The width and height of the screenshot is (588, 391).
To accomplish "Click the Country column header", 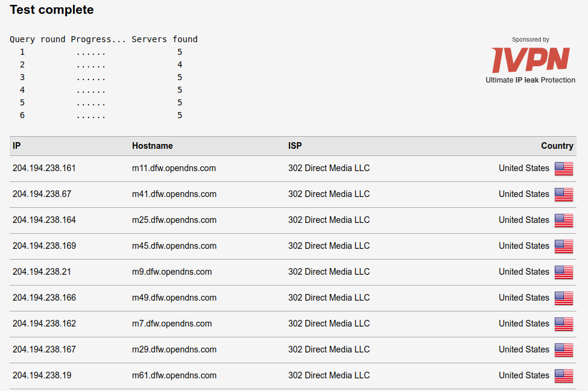I will (557, 146).
